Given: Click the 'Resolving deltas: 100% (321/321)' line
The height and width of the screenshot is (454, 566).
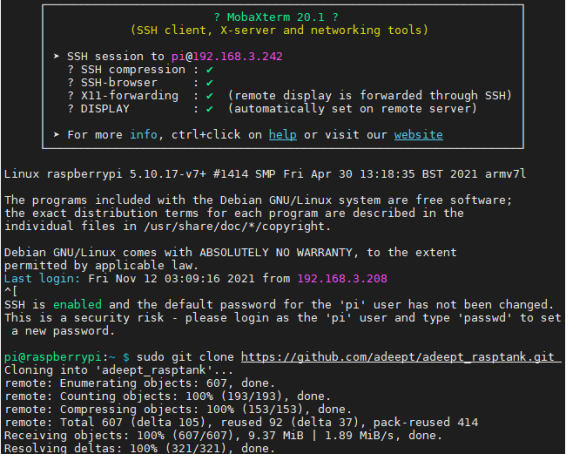Looking at the screenshot, I should (x=139, y=448).
